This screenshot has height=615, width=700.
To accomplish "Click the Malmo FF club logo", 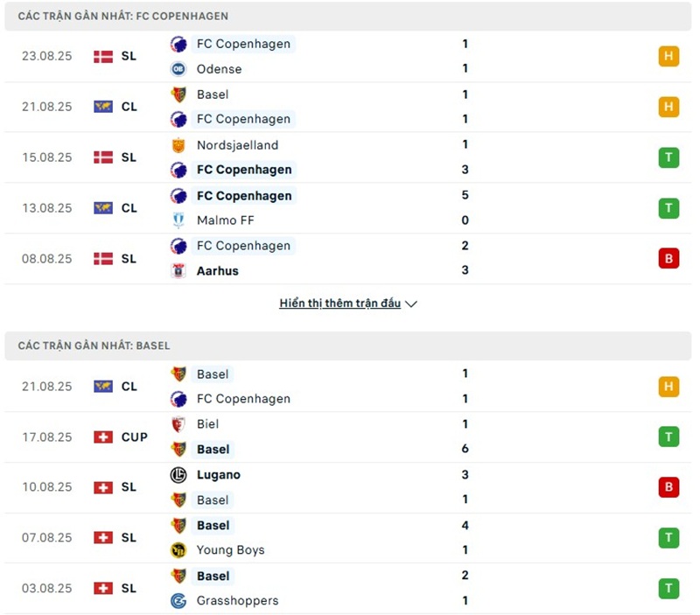I will pyautogui.click(x=178, y=220).
